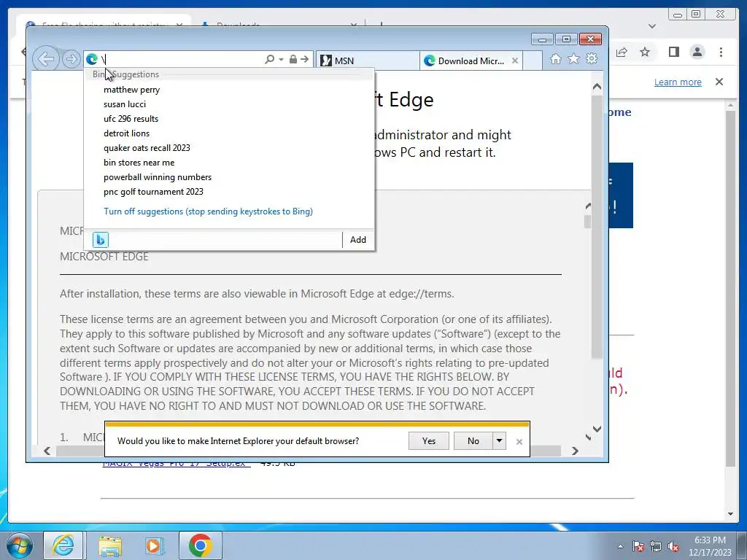Click the lock security report icon
The width and height of the screenshot is (747, 560).
(x=293, y=59)
